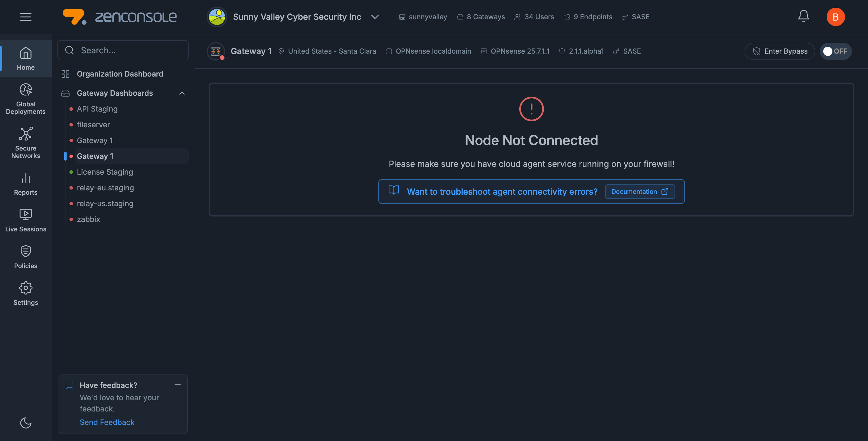Open the organization switcher dropdown

[x=375, y=17]
